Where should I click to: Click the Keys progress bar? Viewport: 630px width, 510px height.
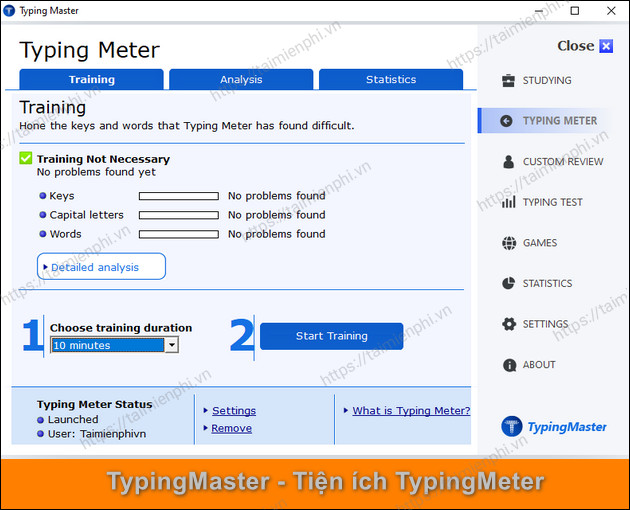click(179, 196)
